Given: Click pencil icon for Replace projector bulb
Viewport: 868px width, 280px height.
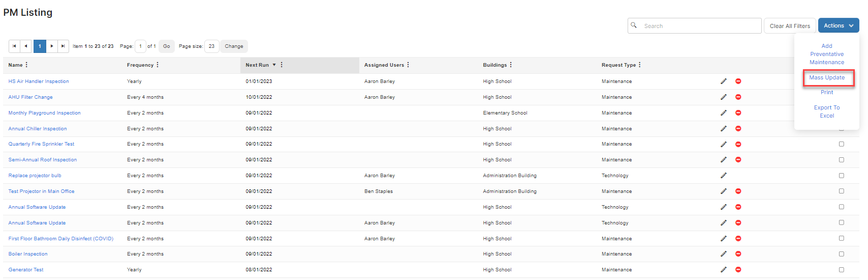Looking at the screenshot, I should pyautogui.click(x=723, y=175).
